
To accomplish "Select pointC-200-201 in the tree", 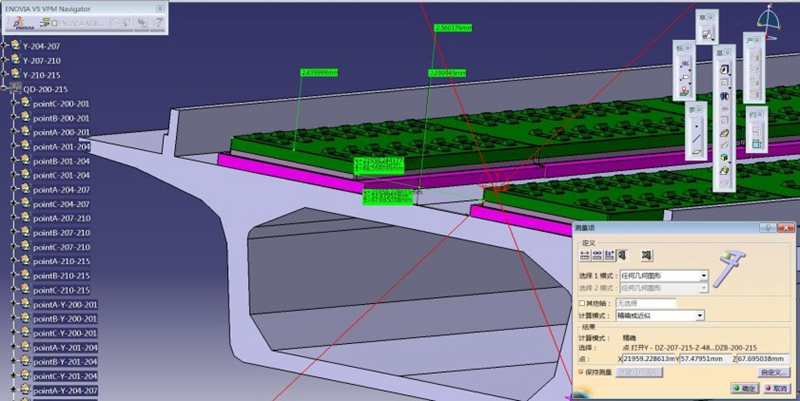I will (61, 104).
